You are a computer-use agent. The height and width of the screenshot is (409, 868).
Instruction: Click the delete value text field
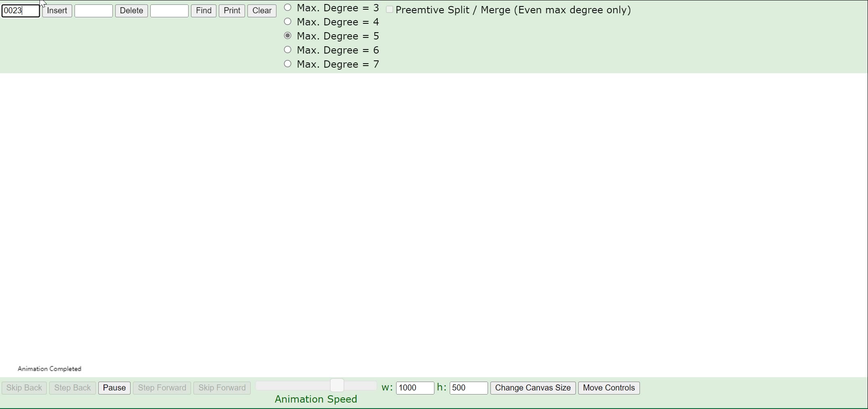click(93, 11)
